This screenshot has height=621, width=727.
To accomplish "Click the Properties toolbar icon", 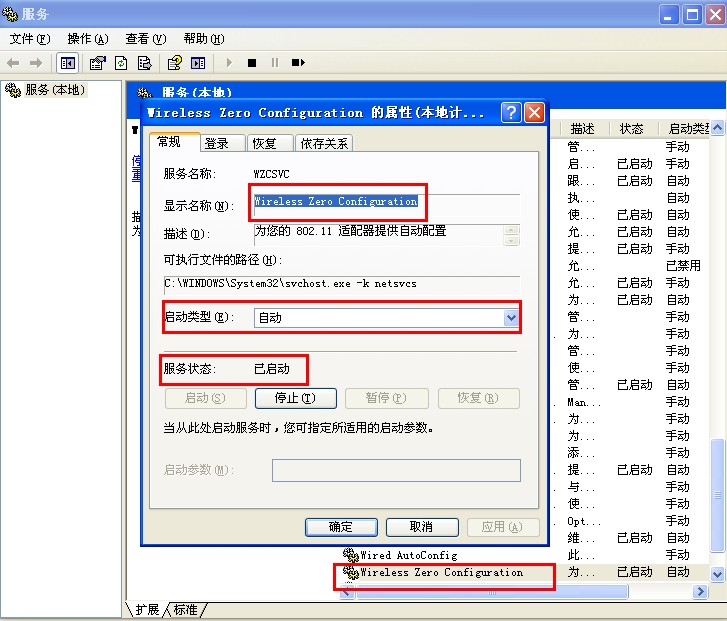I will (x=97, y=63).
